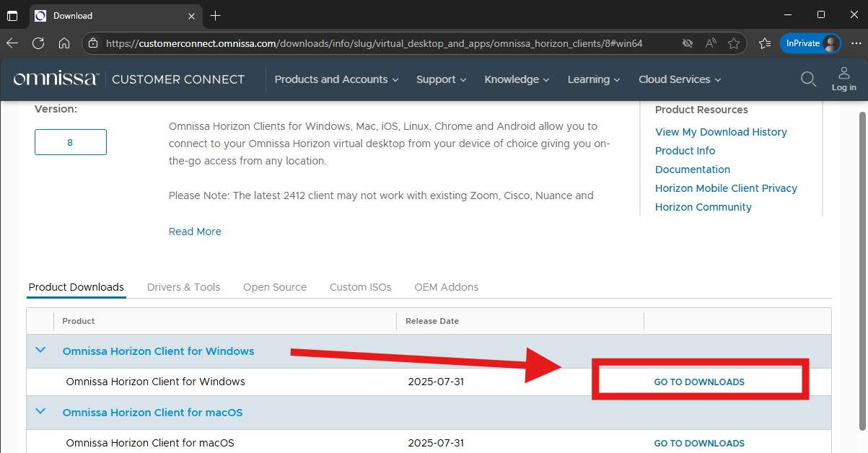The image size is (868, 453).
Task: Click the address bar URL
Action: point(374,43)
